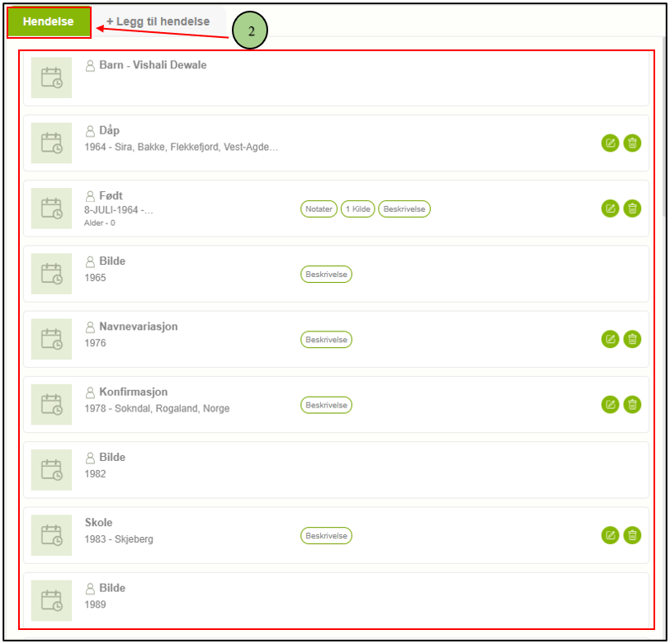Open Notater tag on Født event

click(318, 209)
